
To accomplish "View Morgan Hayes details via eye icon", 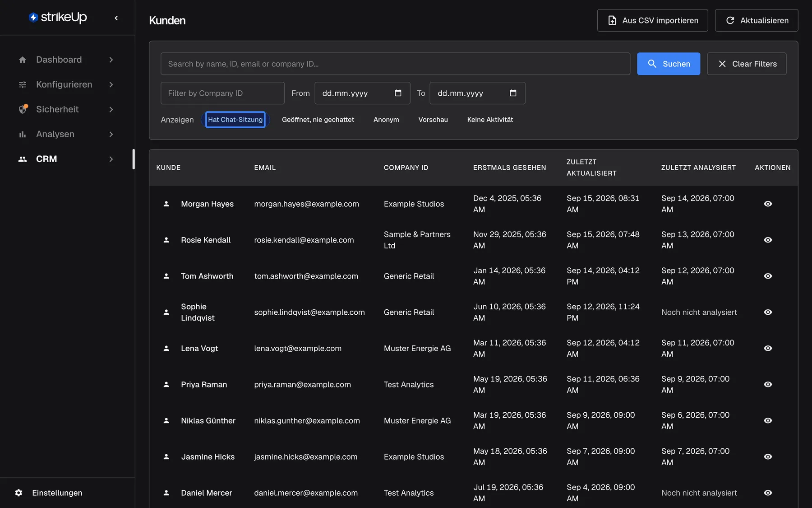I will tap(768, 204).
